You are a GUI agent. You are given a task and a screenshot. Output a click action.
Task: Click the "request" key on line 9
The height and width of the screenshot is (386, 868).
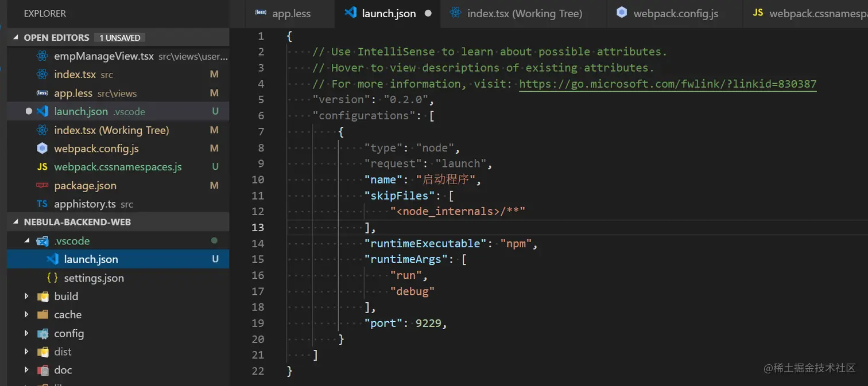point(393,164)
